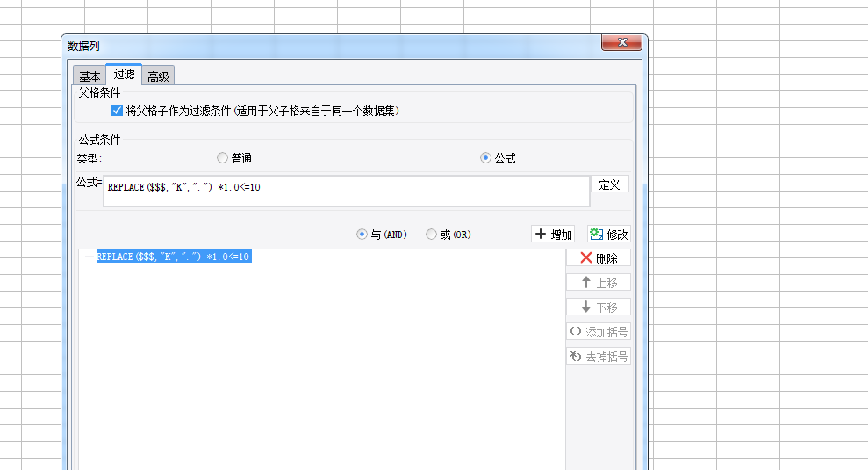Click an empty spreadsheet cell right of dialog
The width and height of the screenshot is (868, 470).
coord(748,166)
